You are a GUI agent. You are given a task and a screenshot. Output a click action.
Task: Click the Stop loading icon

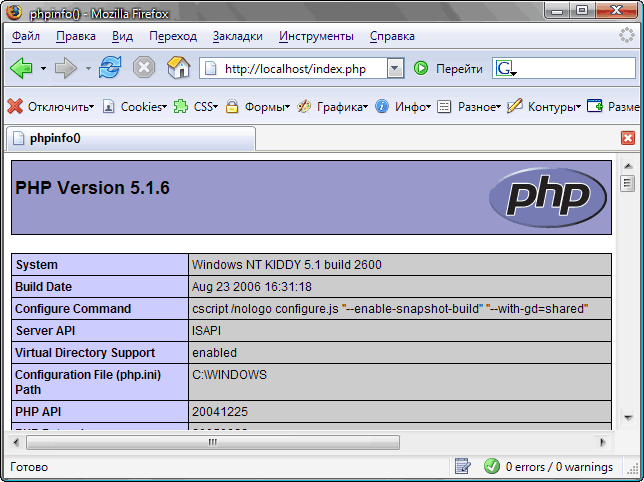pyautogui.click(x=144, y=67)
